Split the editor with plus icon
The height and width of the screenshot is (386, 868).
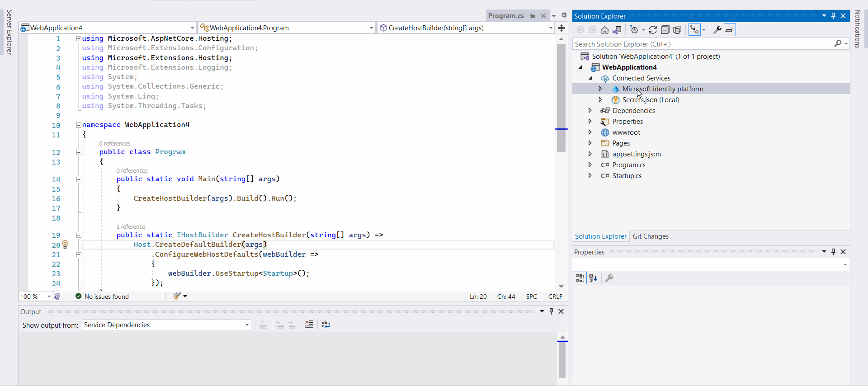pos(561,28)
